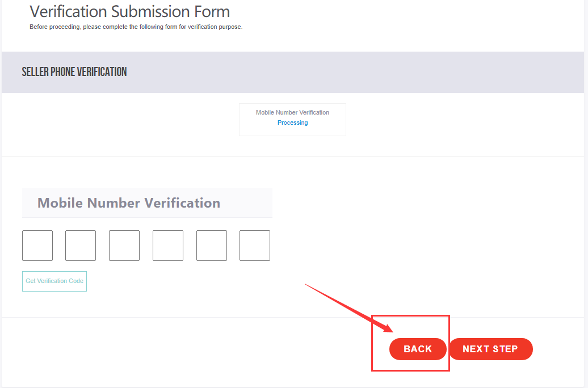588x388 pixels.
Task: Go back using the BACK button
Action: 418,349
